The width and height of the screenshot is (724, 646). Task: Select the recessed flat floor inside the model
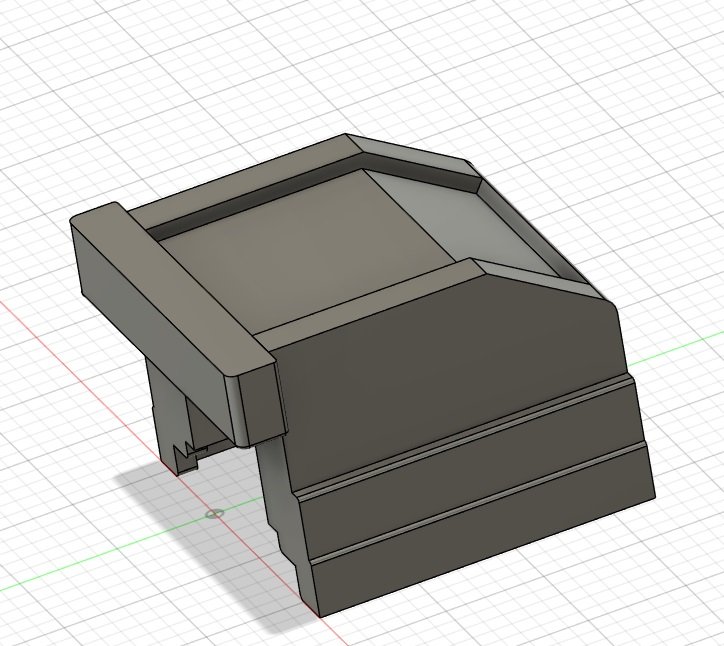[x=305, y=254]
